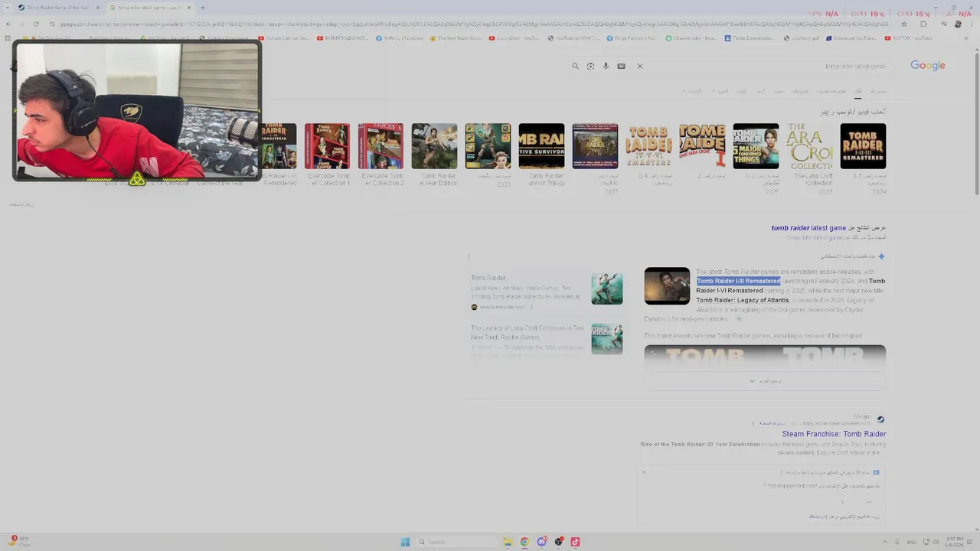
Task: Open Chrome from the taskbar
Action: (x=524, y=542)
